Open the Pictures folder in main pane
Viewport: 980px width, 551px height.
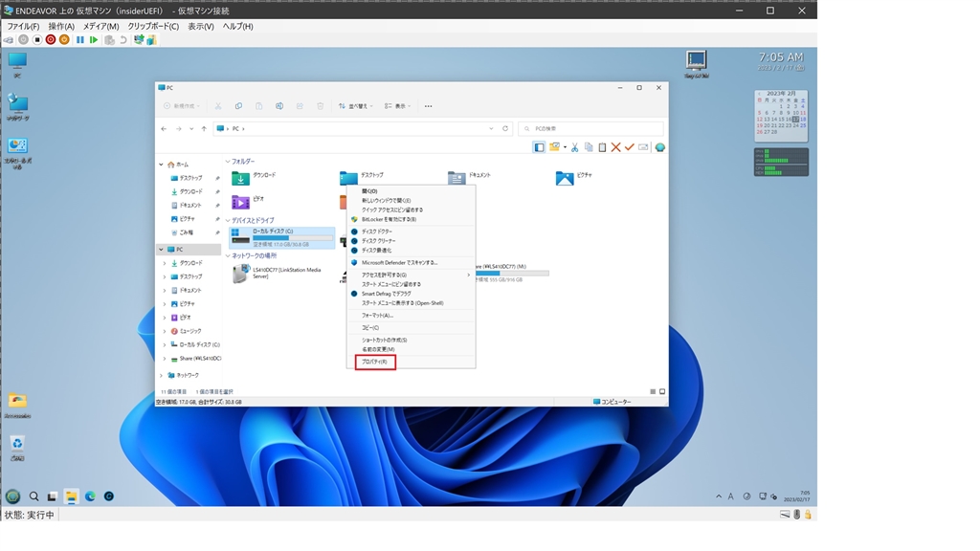(574, 179)
